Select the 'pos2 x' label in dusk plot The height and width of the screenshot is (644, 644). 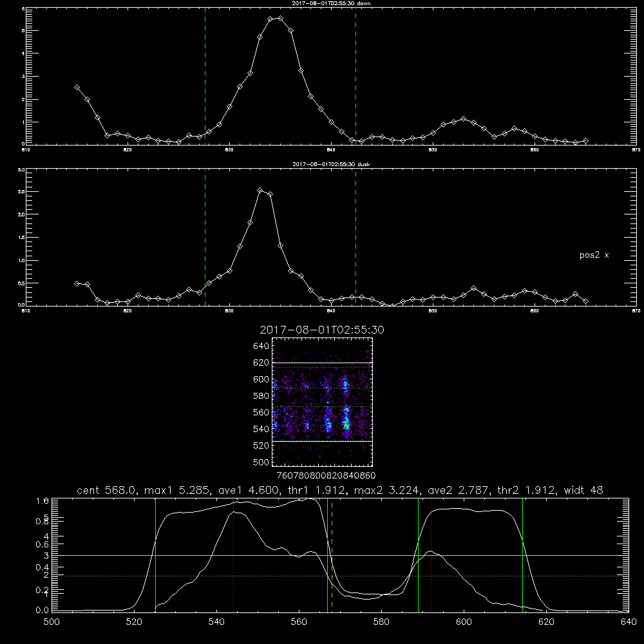[594, 255]
